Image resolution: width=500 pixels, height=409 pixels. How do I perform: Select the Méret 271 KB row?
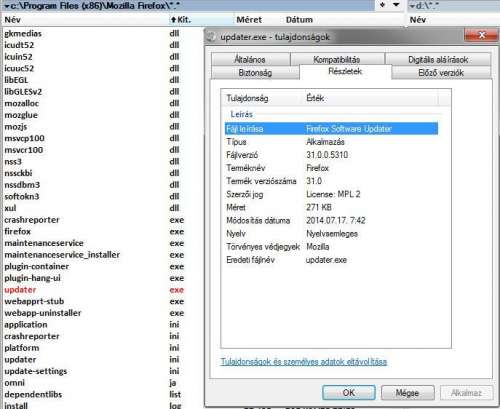pos(331,207)
